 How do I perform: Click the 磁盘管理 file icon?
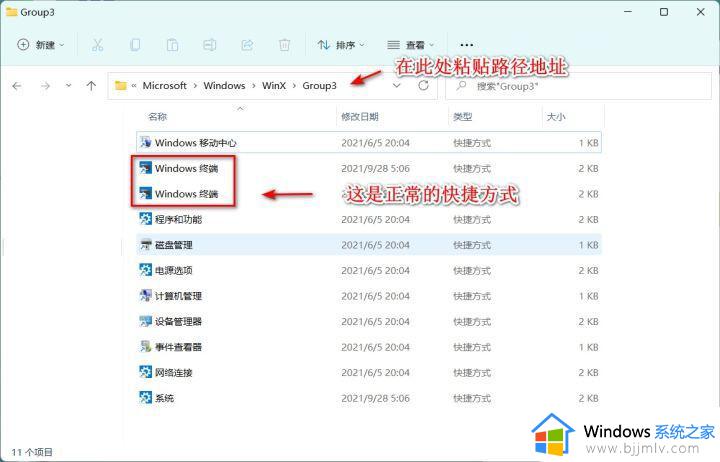click(x=146, y=244)
